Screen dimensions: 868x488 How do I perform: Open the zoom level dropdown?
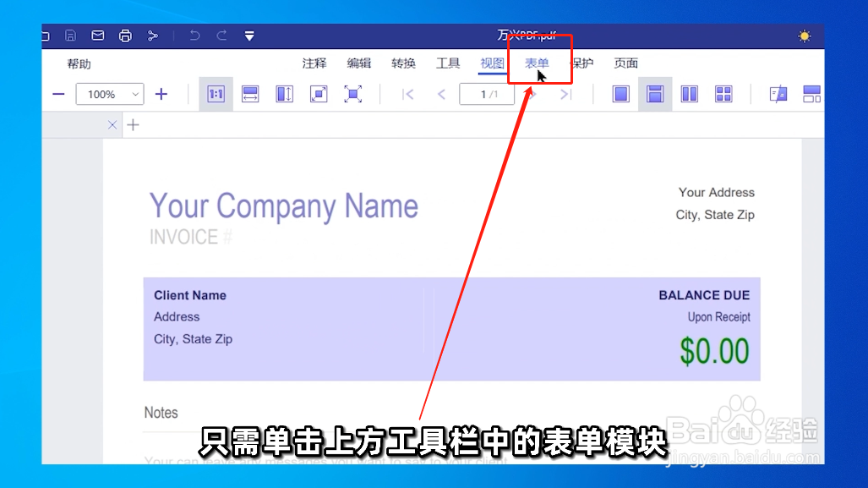110,94
